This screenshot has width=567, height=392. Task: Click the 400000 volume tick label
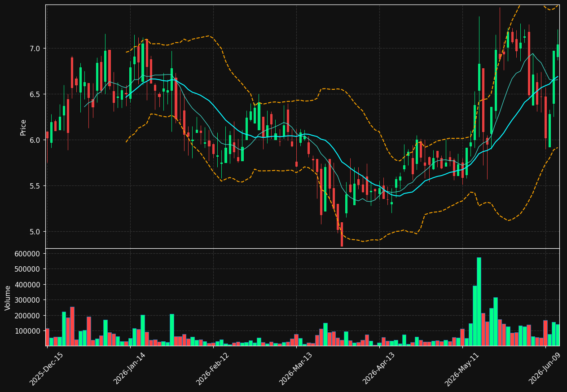tap(28, 285)
